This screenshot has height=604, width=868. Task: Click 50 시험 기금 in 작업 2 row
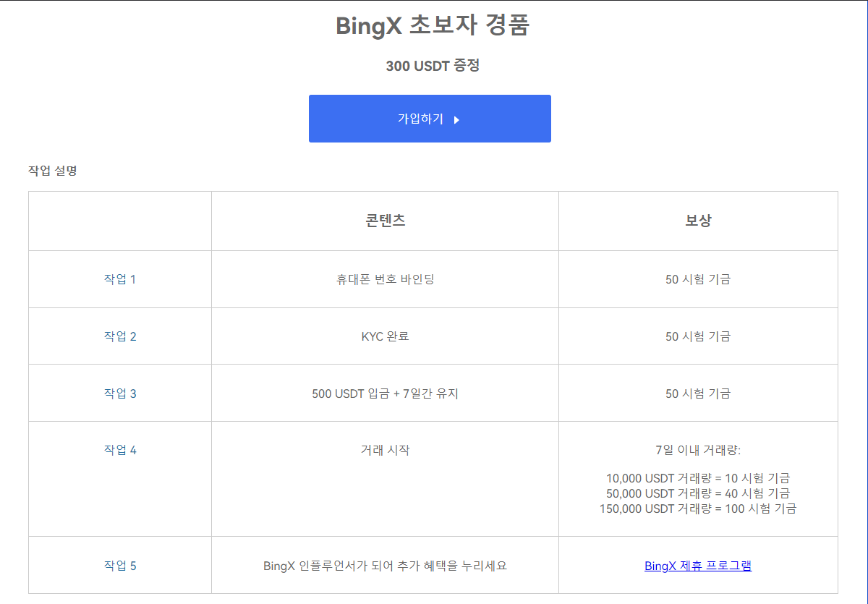click(x=698, y=336)
